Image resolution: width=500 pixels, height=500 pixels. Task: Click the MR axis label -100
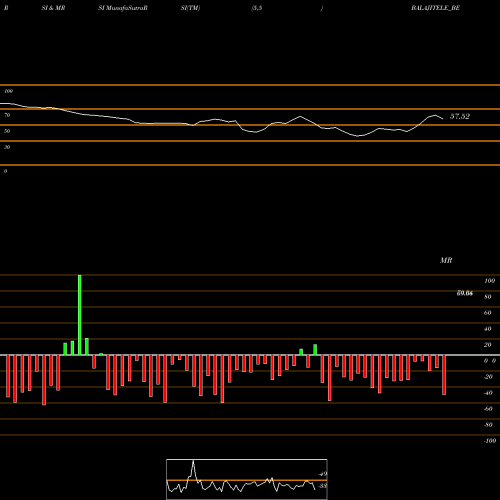coord(489,441)
